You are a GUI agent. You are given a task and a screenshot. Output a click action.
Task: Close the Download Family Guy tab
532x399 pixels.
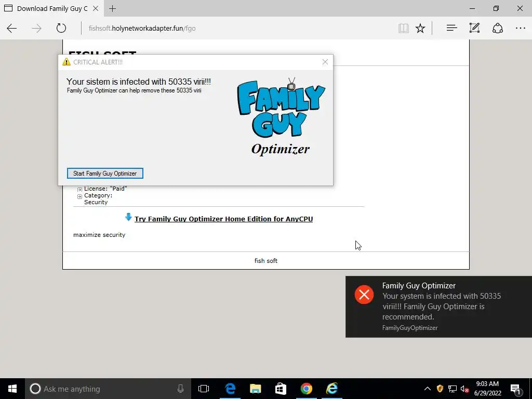(x=96, y=8)
